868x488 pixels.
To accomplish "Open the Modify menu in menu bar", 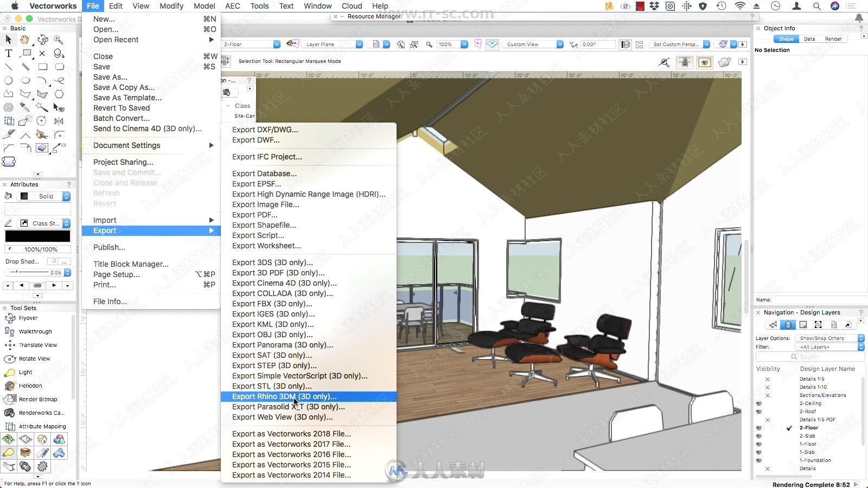I will [171, 6].
